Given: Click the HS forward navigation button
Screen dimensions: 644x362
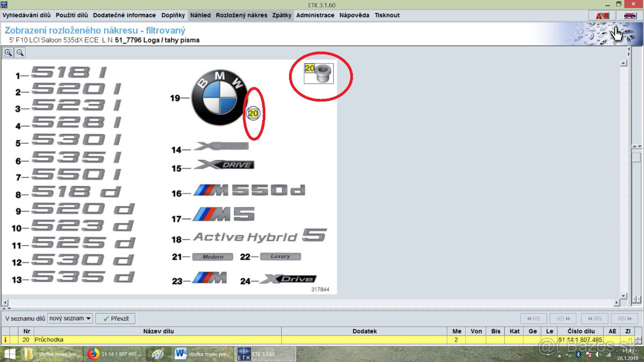Looking at the screenshot, I should pos(563,318).
